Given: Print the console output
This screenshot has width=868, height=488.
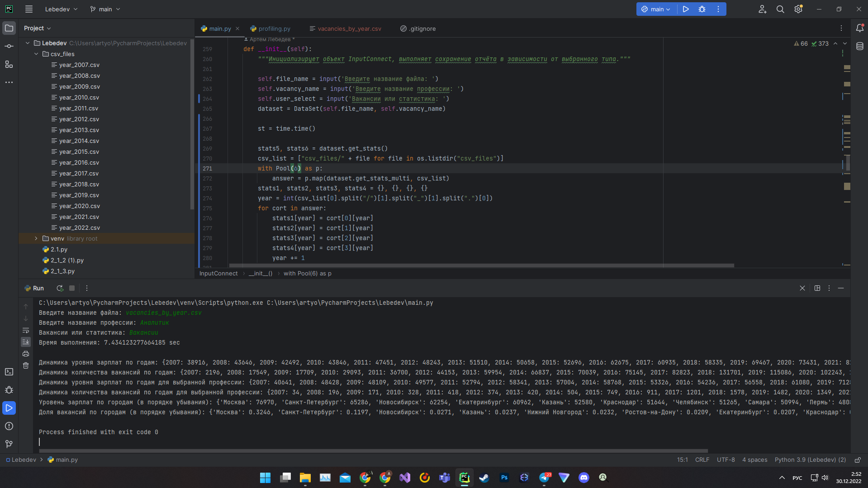Looking at the screenshot, I should coord(26,353).
